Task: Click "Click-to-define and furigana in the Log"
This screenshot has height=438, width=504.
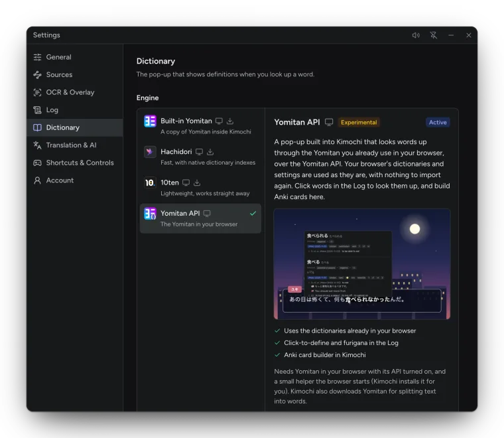Action: [x=341, y=343]
